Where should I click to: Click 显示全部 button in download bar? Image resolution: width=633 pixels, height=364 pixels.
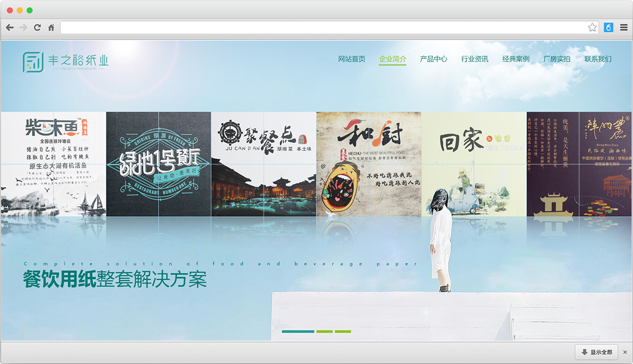(x=597, y=352)
